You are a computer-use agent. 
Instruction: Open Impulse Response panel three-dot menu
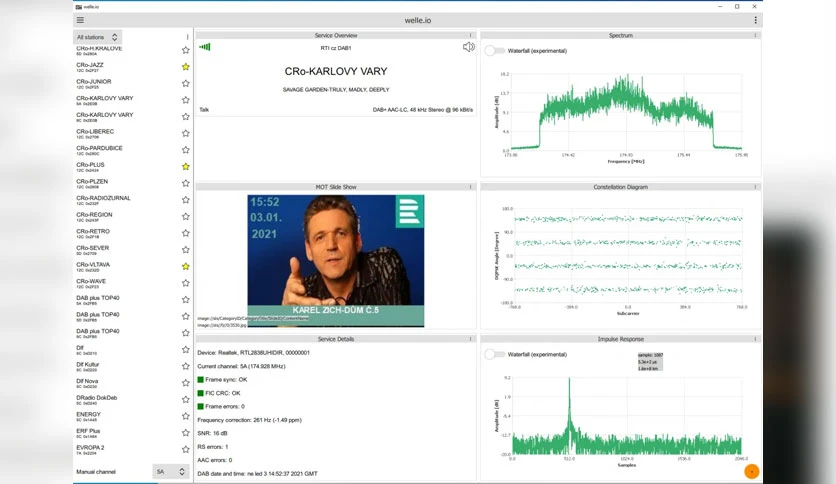[755, 339]
